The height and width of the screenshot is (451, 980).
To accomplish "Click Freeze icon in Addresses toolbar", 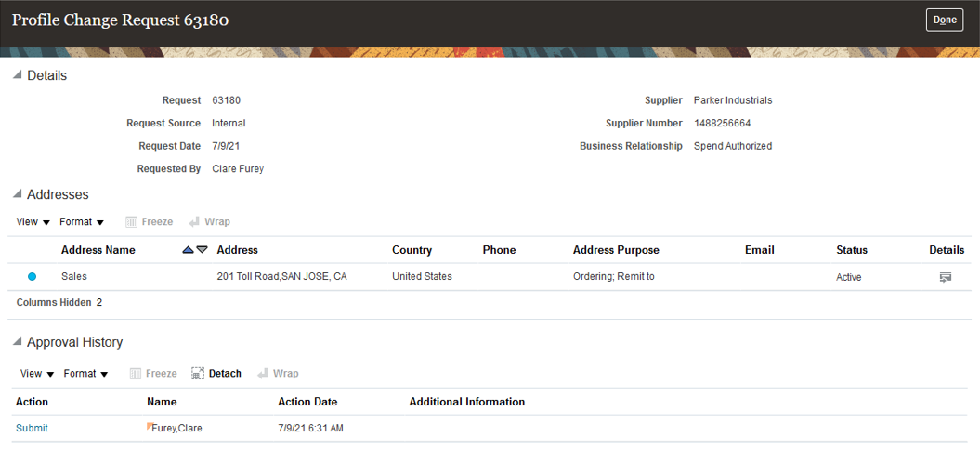I will tap(131, 222).
